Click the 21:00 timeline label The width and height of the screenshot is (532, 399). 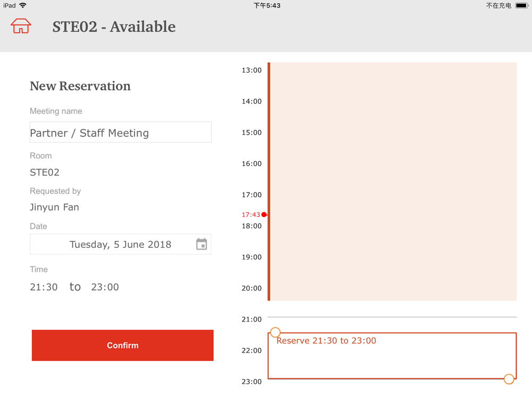click(x=252, y=319)
